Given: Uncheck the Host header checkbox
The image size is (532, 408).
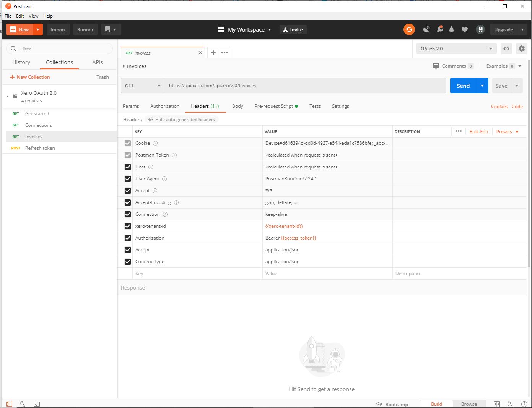Looking at the screenshot, I should pyautogui.click(x=128, y=167).
